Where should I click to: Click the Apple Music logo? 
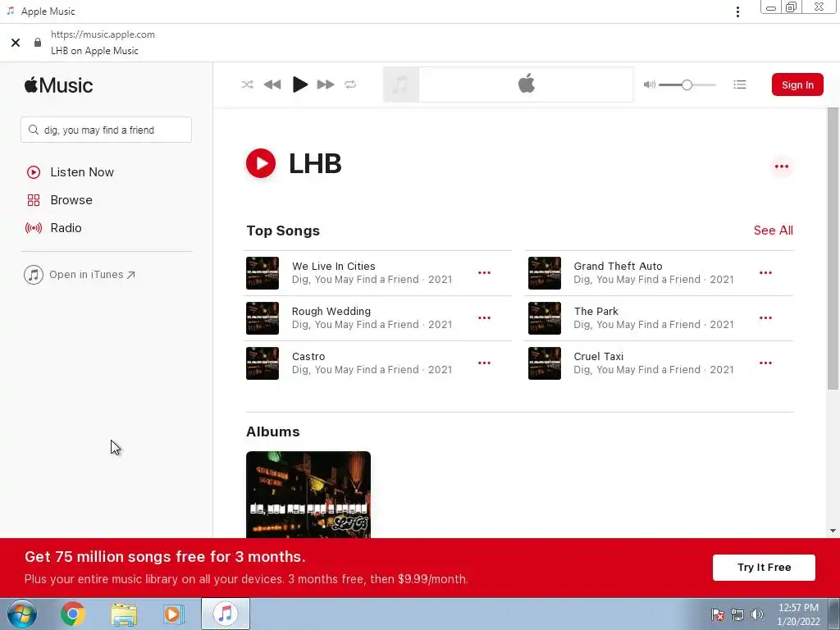tap(58, 85)
